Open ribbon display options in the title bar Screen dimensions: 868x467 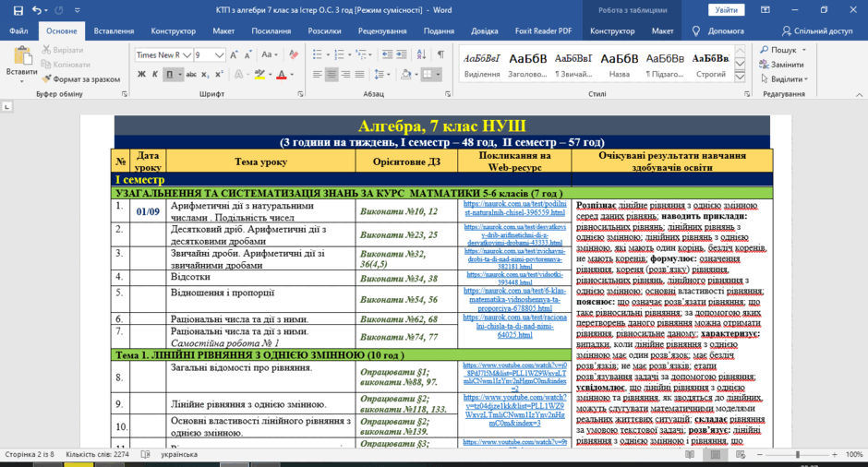[x=765, y=10]
